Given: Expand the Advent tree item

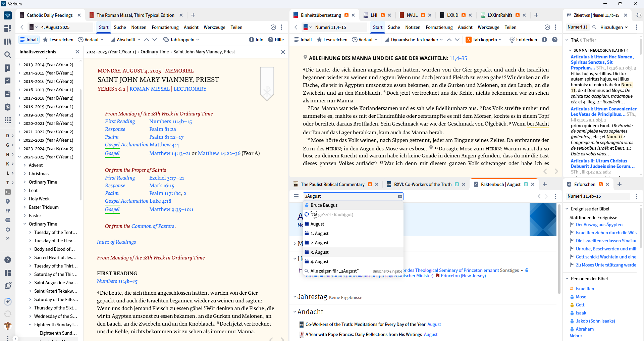Looking at the screenshot, I should click(25, 165).
